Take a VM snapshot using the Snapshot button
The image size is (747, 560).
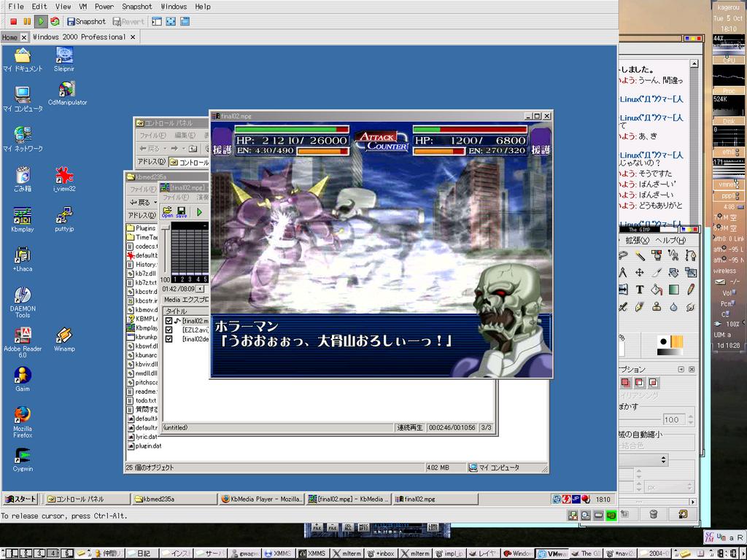tap(86, 21)
